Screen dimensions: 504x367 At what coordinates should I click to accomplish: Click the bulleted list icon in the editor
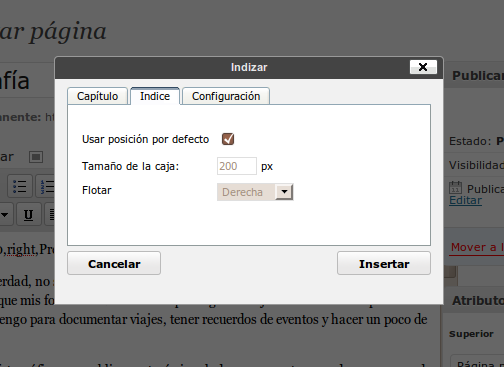coord(20,186)
